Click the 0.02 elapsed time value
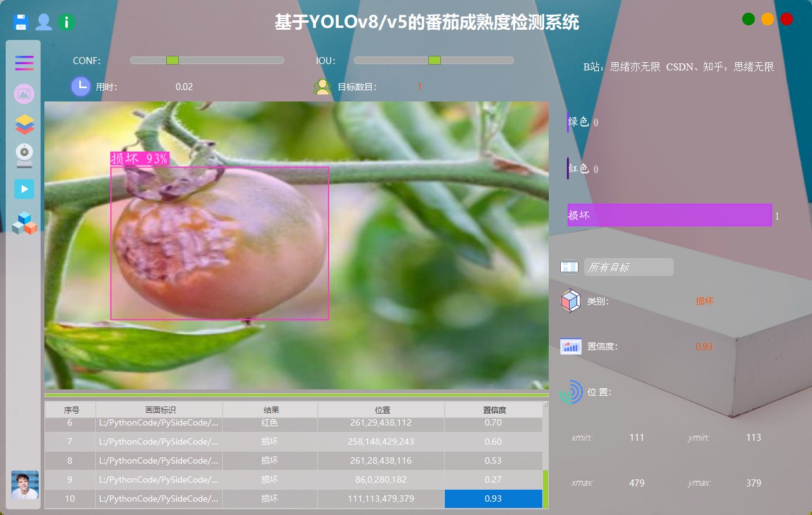The width and height of the screenshot is (812, 515). tap(184, 87)
